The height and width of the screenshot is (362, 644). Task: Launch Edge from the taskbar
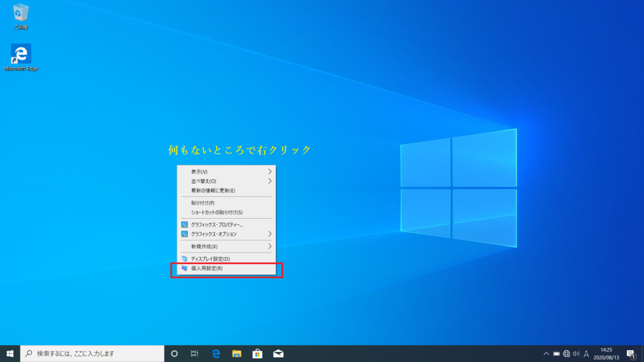pyautogui.click(x=216, y=353)
